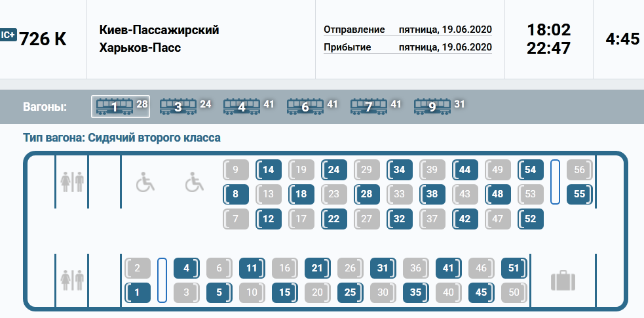Select train car number 3
The height and width of the screenshot is (318, 644).
(178, 106)
